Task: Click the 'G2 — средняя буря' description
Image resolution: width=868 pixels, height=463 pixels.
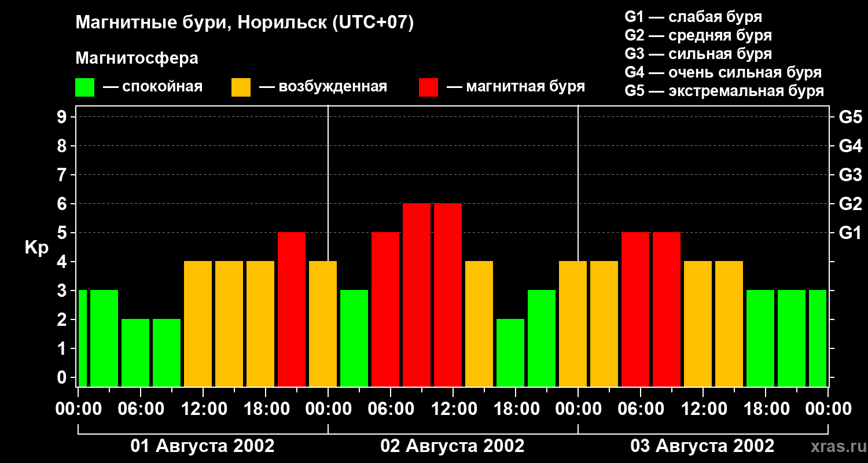Action: click(x=698, y=35)
